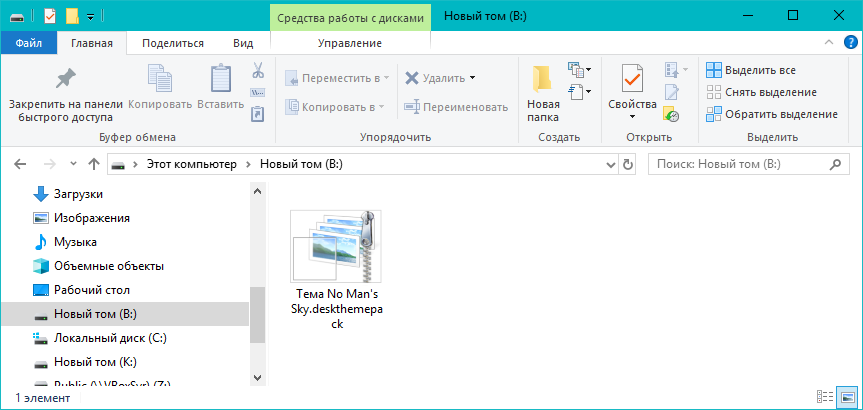Click Выделить все

[x=751, y=70]
